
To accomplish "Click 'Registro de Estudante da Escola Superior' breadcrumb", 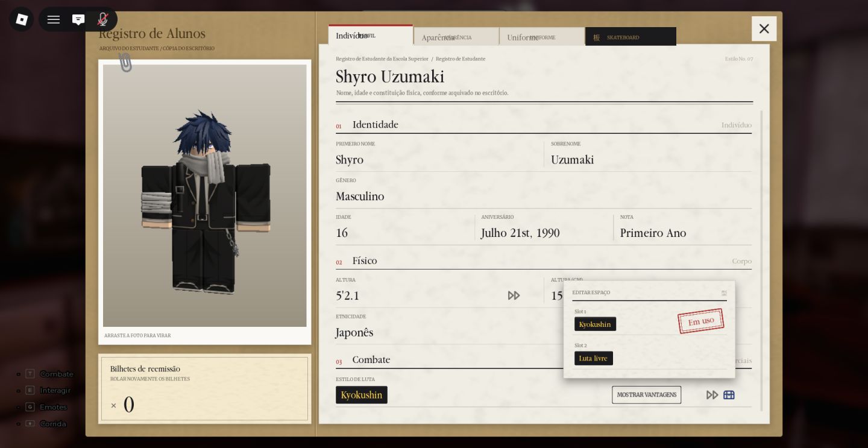I will (x=382, y=59).
